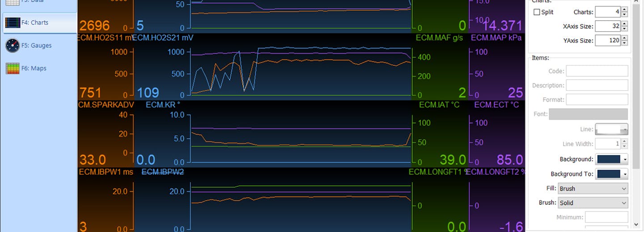Viewport: 644px width, 232px height.
Task: Increase YAxis Size using up arrow
Action: [624, 38]
